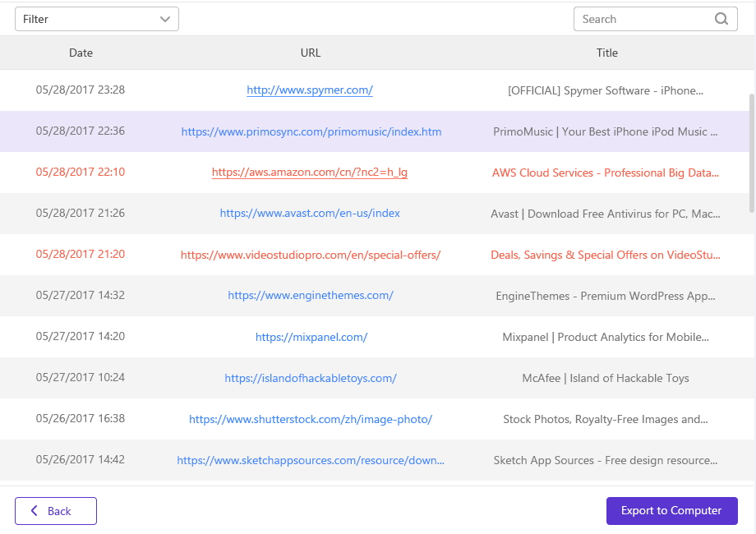Open the Filter dropdown
The width and height of the screenshot is (756, 534).
(97, 19)
